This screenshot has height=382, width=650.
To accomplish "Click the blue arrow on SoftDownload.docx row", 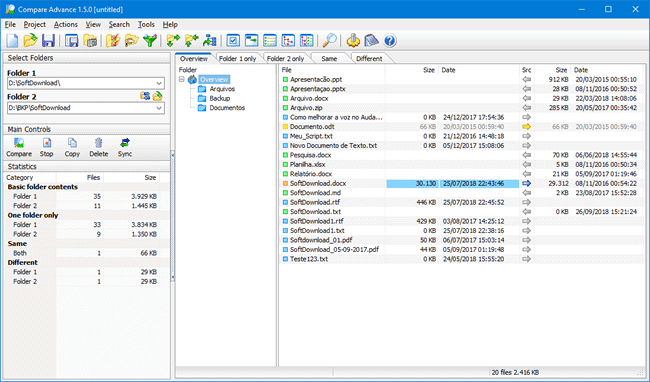I will click(x=526, y=183).
